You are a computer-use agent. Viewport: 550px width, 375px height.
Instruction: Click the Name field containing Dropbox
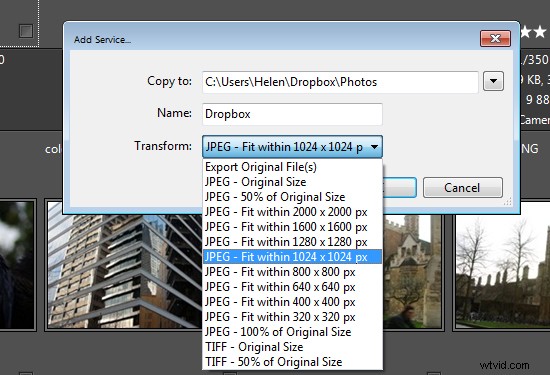pos(292,114)
